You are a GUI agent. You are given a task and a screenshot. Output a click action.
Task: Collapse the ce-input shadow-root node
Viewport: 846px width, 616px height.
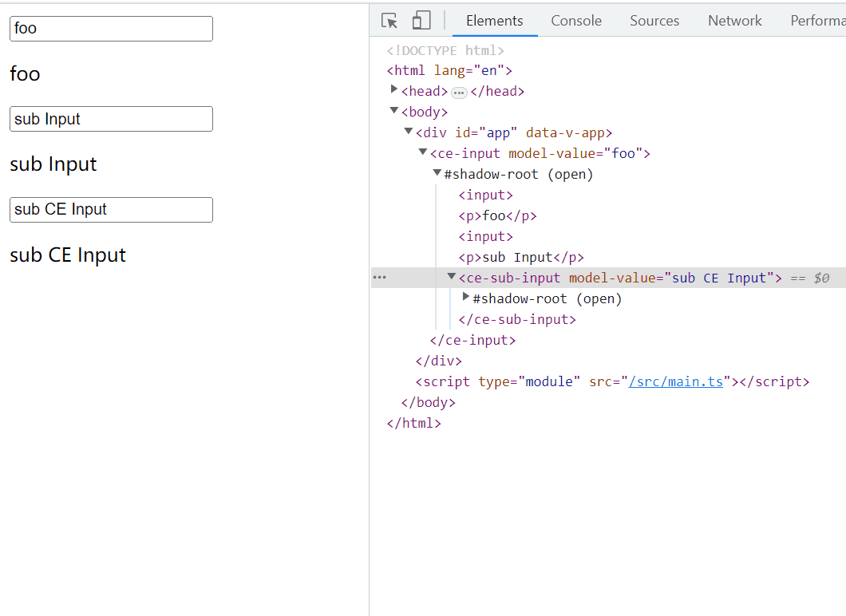coord(437,172)
